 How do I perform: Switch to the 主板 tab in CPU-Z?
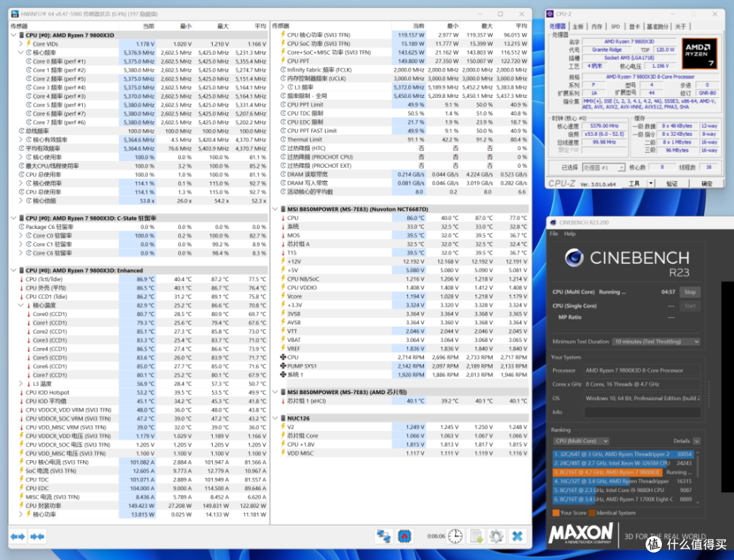578,27
